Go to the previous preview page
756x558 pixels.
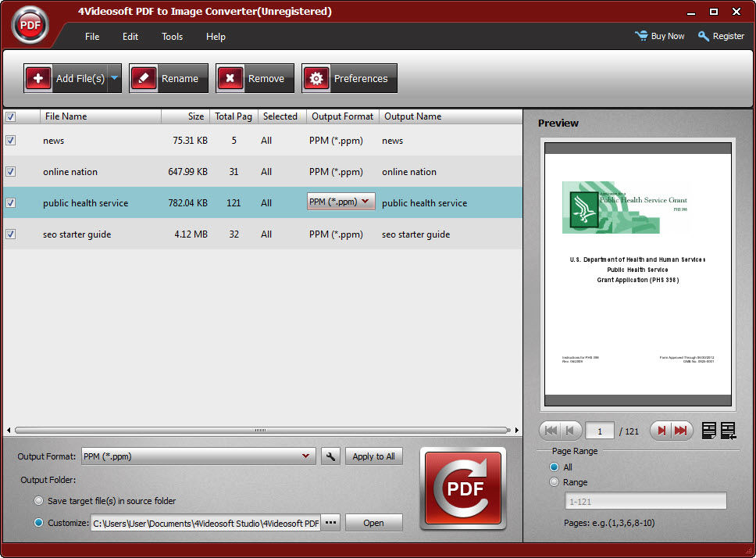click(570, 431)
